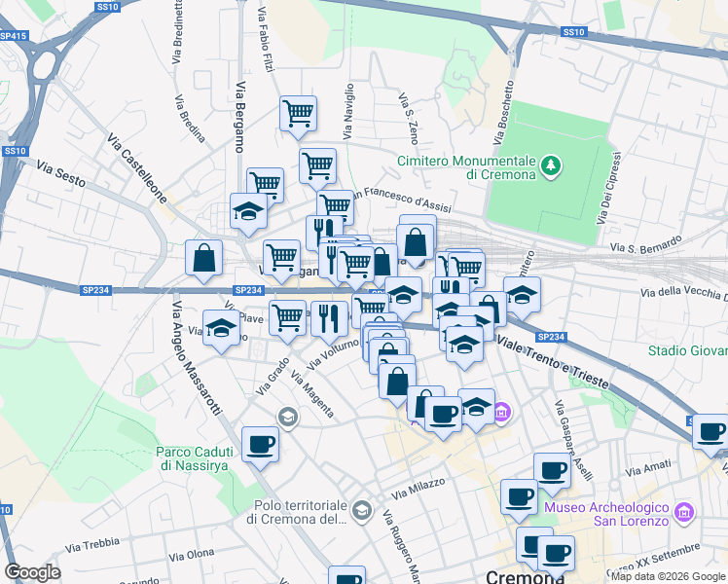The height and width of the screenshot is (584, 728).
Task: Click the Via Trebbia street label
Action: (x=91, y=545)
